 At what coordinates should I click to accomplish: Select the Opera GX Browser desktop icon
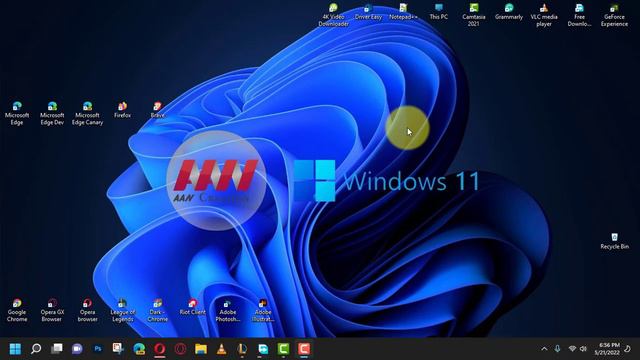[x=52, y=311]
